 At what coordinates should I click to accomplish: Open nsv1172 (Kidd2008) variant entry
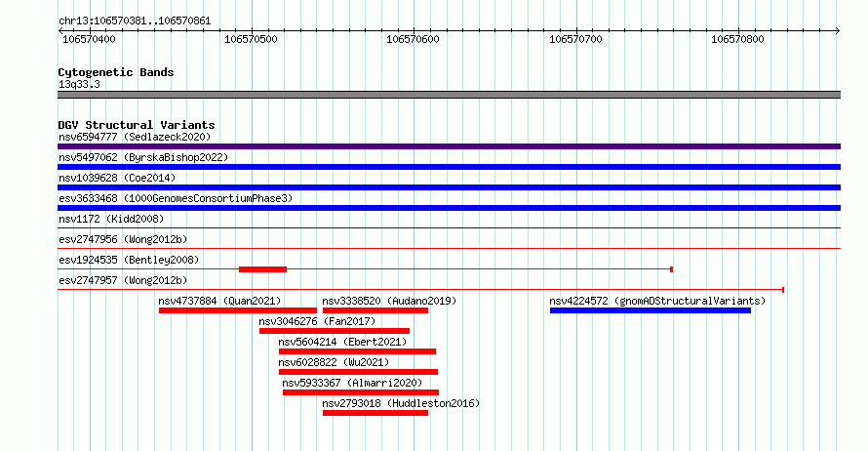click(x=111, y=219)
